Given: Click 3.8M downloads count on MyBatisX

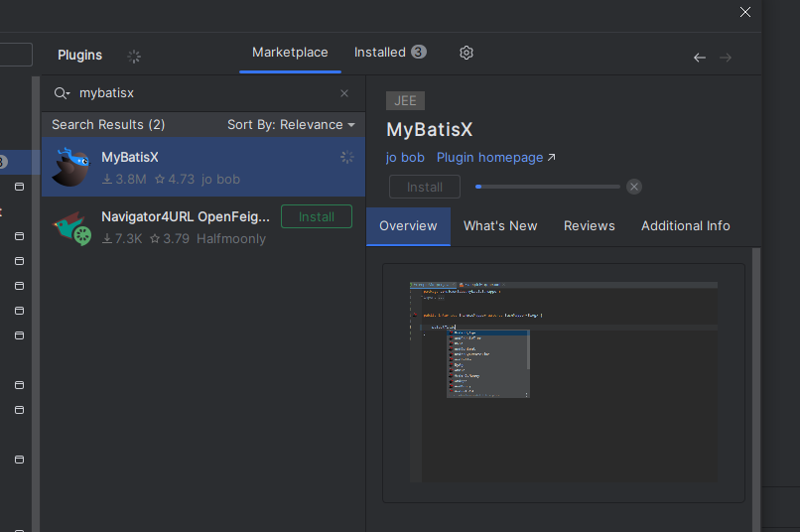Looking at the screenshot, I should coord(124,180).
